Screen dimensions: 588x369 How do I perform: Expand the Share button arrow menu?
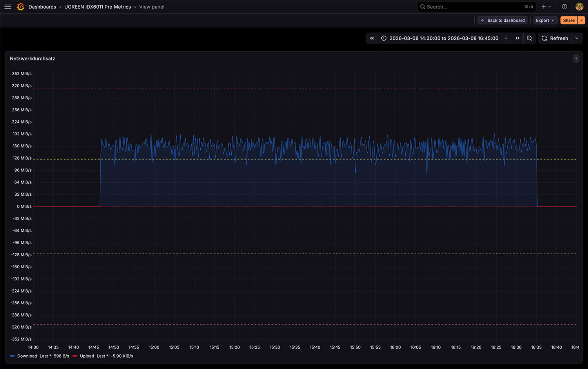[x=582, y=20]
